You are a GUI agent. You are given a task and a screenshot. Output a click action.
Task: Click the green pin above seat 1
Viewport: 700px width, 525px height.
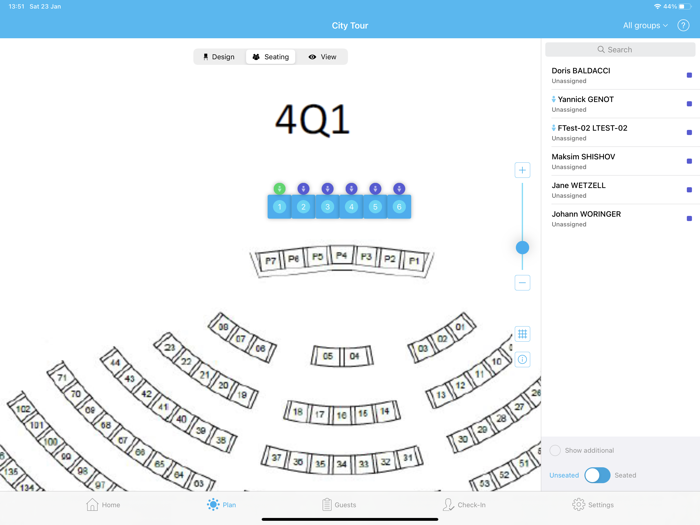click(279, 188)
